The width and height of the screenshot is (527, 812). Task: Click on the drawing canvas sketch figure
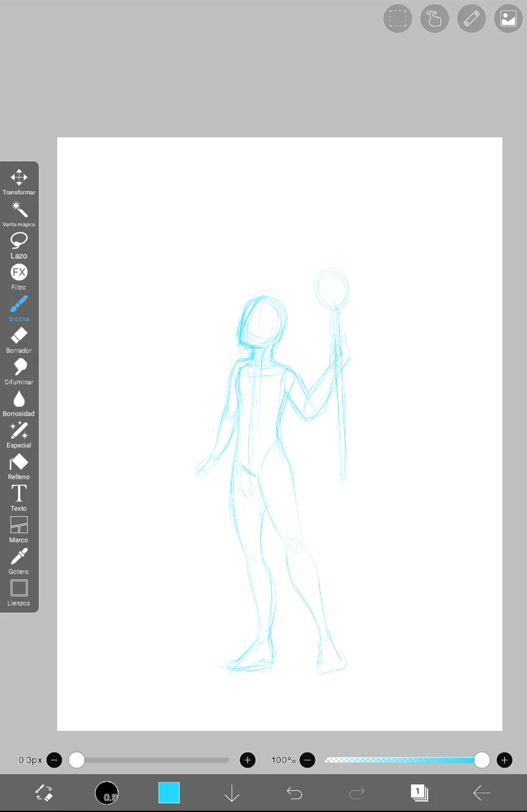273,469
